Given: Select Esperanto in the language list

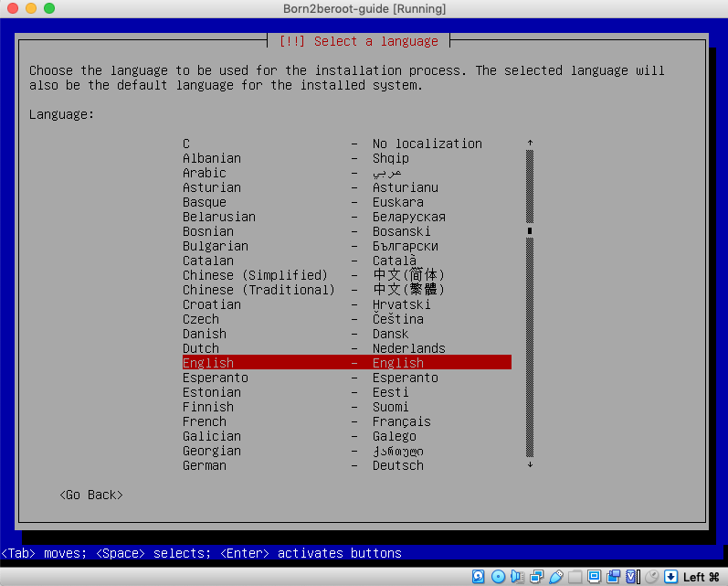Looking at the screenshot, I should (347, 378).
